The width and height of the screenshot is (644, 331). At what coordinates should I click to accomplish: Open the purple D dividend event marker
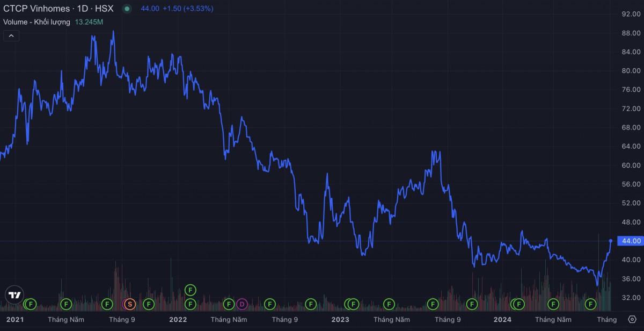(242, 304)
